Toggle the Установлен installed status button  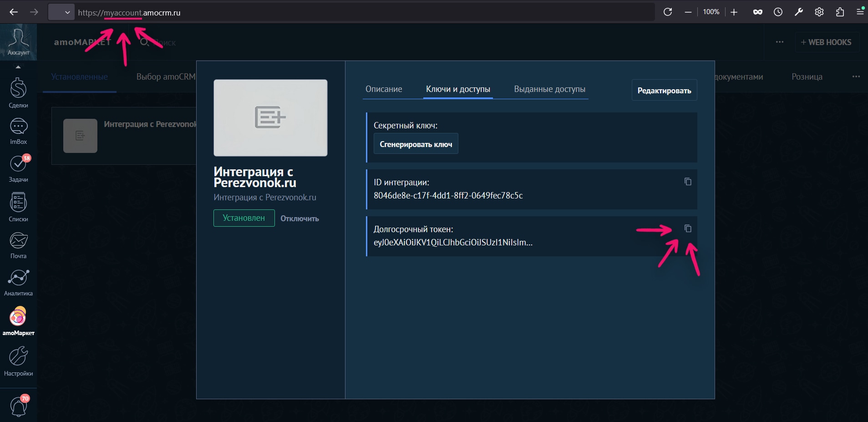pos(244,218)
